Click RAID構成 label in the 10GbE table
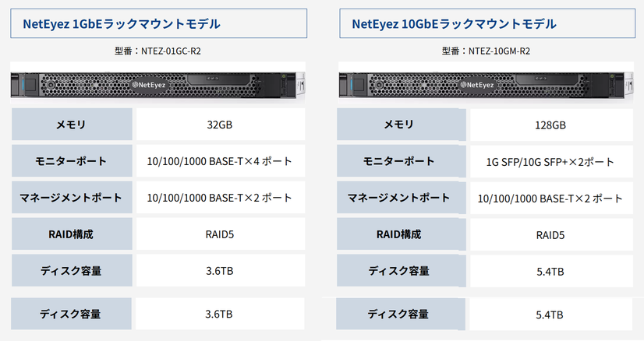Image resolution: width=644 pixels, height=341 pixels. coord(402,234)
